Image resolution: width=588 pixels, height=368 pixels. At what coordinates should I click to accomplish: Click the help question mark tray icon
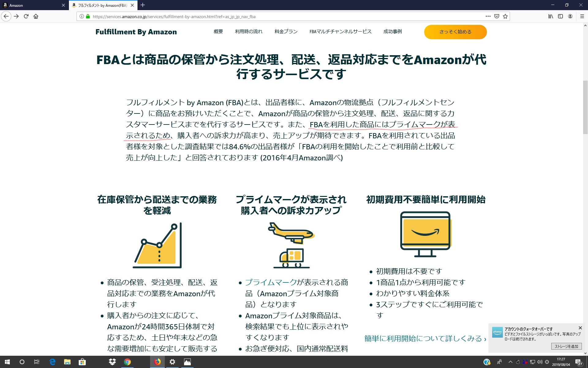[487, 362]
